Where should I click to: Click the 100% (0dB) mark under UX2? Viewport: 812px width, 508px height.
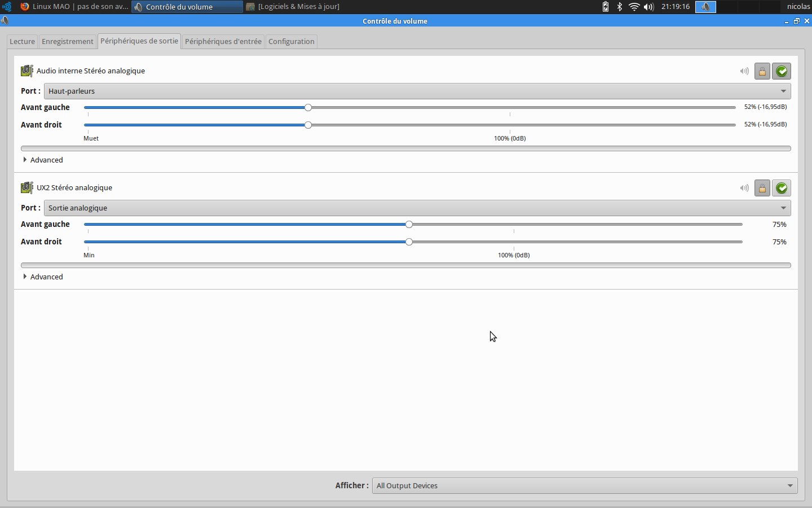514,255
